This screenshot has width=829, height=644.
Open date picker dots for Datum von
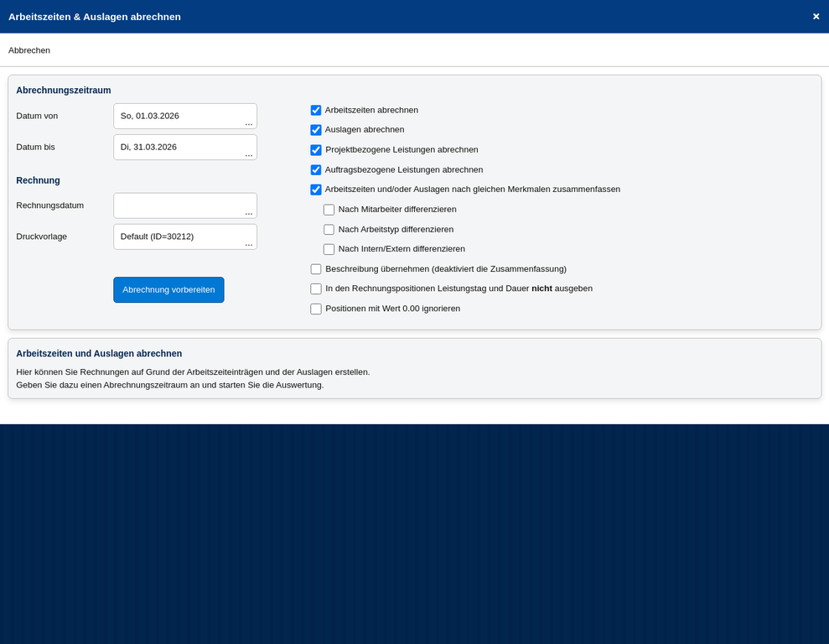coord(249,123)
